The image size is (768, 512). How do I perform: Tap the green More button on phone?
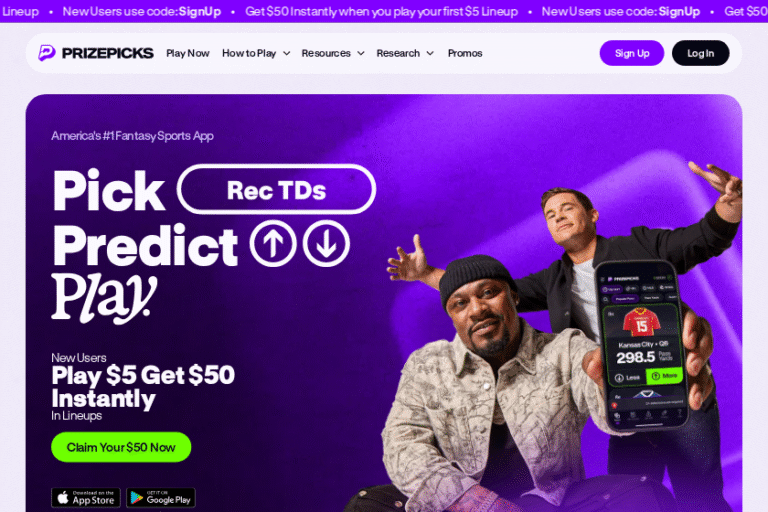(664, 376)
